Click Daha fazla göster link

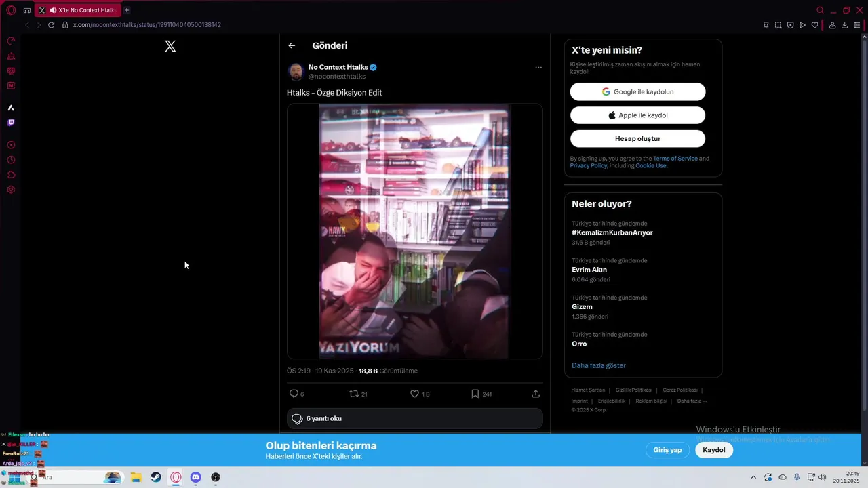(x=599, y=365)
